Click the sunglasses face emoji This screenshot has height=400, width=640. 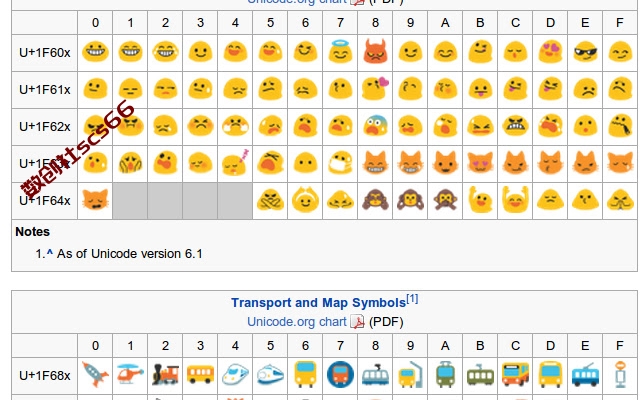tap(585, 51)
